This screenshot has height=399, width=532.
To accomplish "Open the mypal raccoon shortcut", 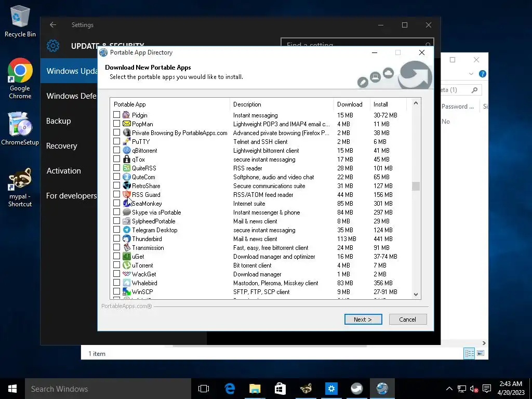I will [20, 187].
